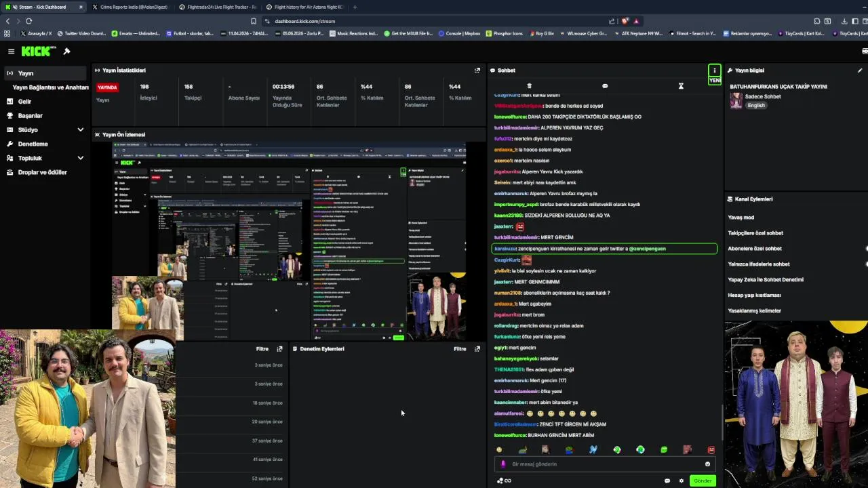868x488 pixels.
Task: Insert the red angry face emote
Action: point(711,449)
